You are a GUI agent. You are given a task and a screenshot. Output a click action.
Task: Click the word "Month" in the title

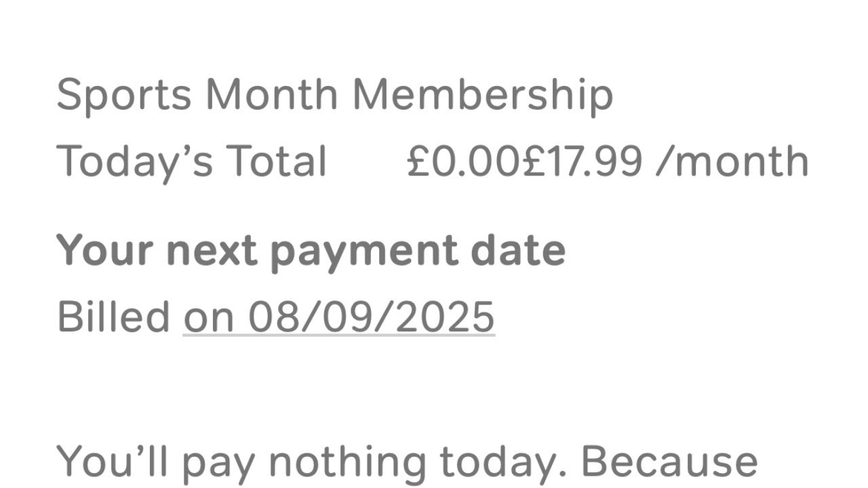point(271,95)
